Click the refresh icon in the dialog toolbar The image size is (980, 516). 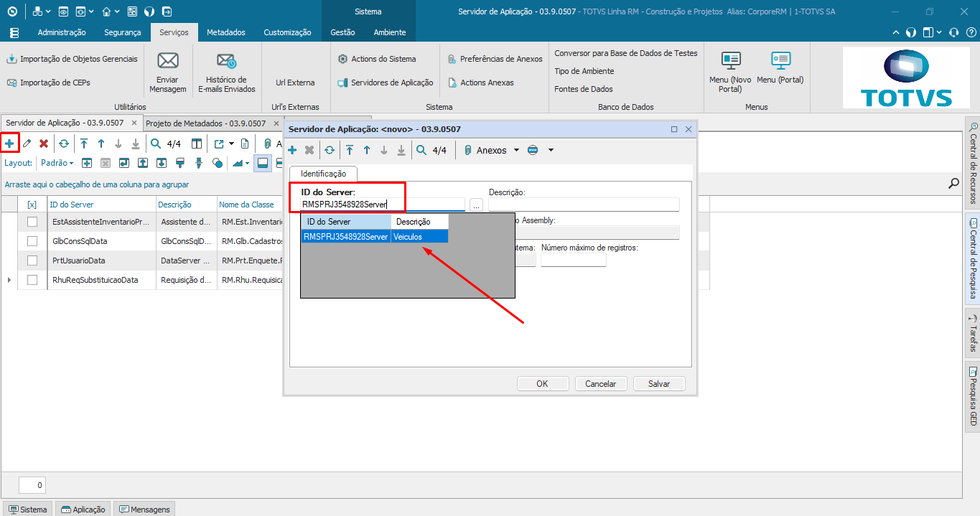[330, 150]
